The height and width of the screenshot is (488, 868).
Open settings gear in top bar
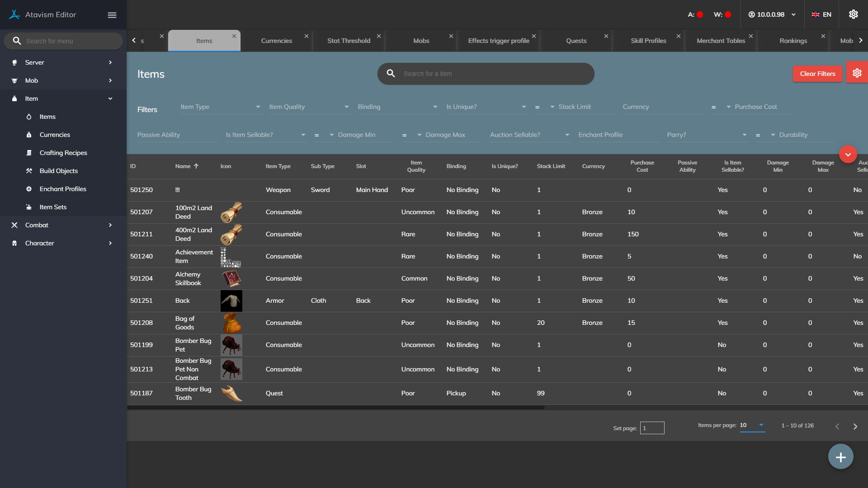[x=853, y=14]
